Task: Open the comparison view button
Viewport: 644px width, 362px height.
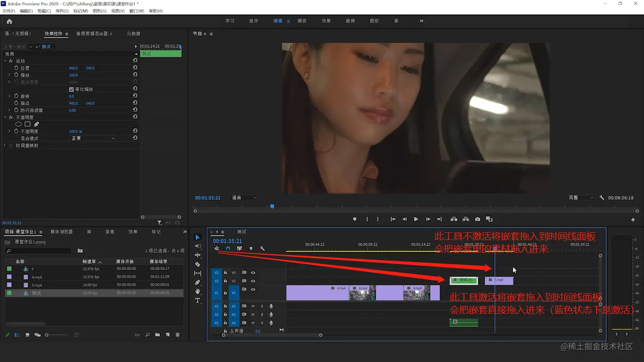Action: click(x=489, y=219)
